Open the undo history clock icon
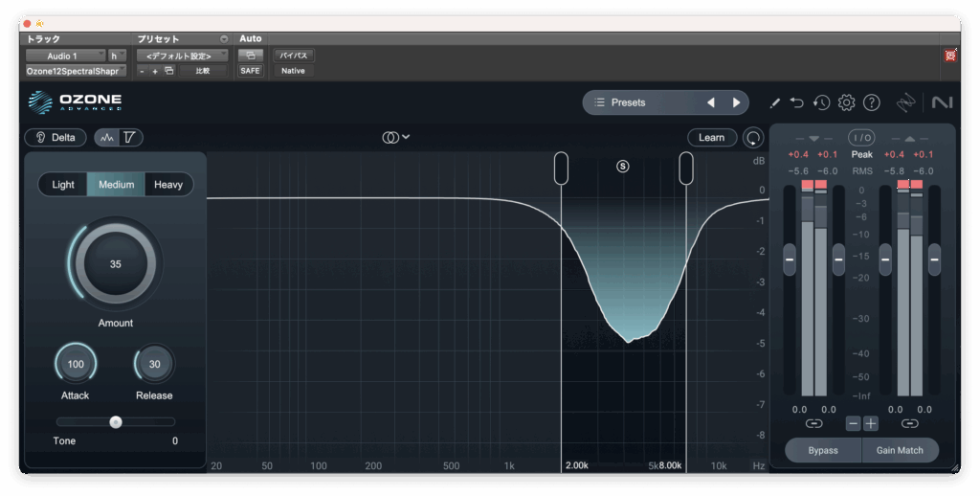The image size is (980, 496). pyautogui.click(x=821, y=102)
